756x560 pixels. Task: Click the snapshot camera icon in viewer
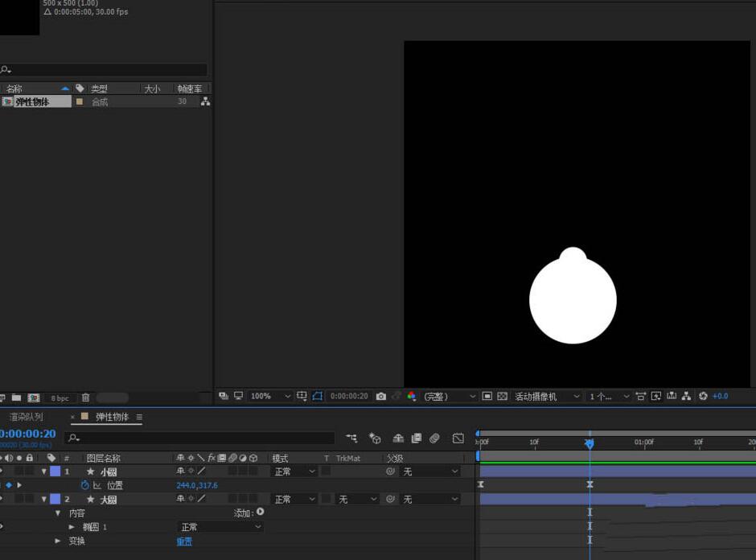point(381,397)
